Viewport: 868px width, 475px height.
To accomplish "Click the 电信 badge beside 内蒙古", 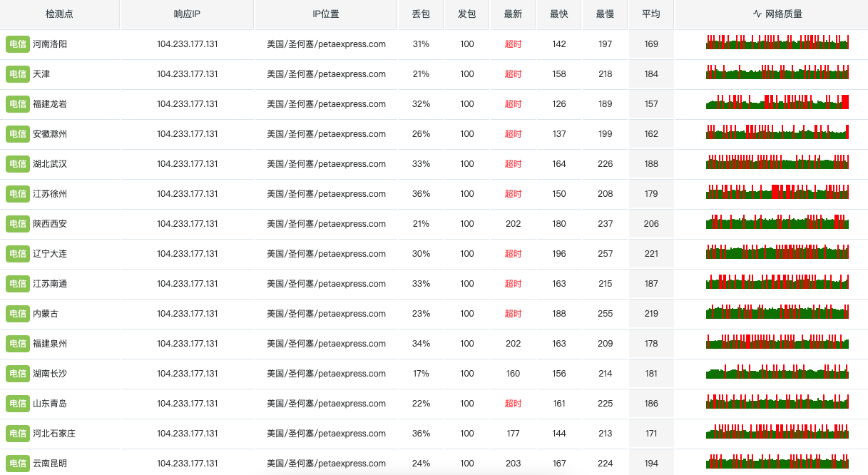I will click(x=18, y=314).
